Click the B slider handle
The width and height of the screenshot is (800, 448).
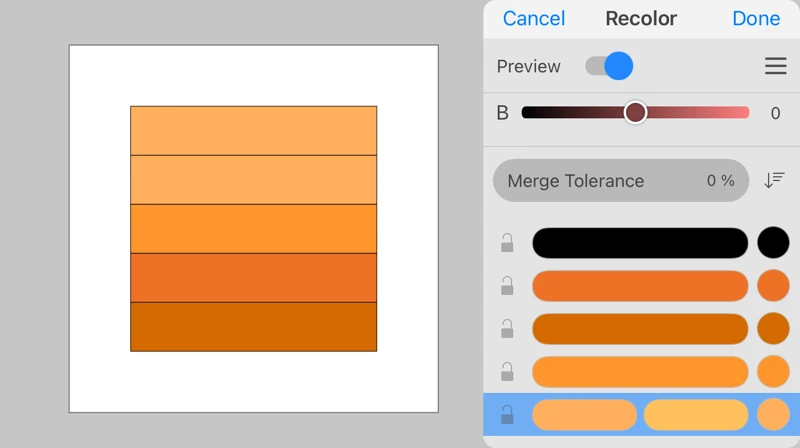[x=635, y=113]
